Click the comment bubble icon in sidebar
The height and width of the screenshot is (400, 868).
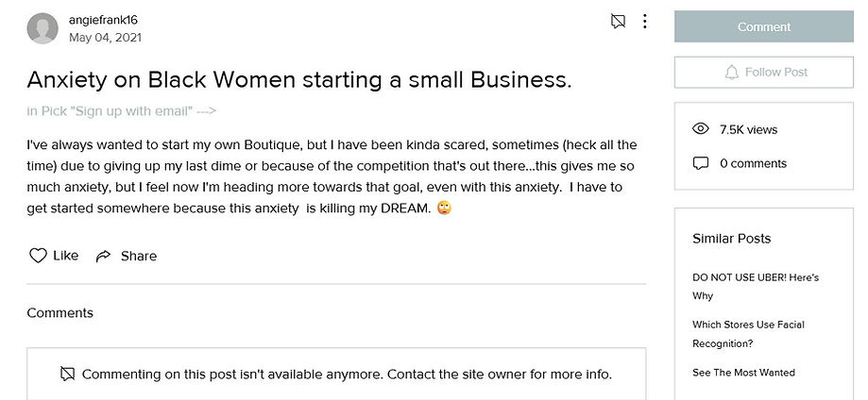point(701,163)
